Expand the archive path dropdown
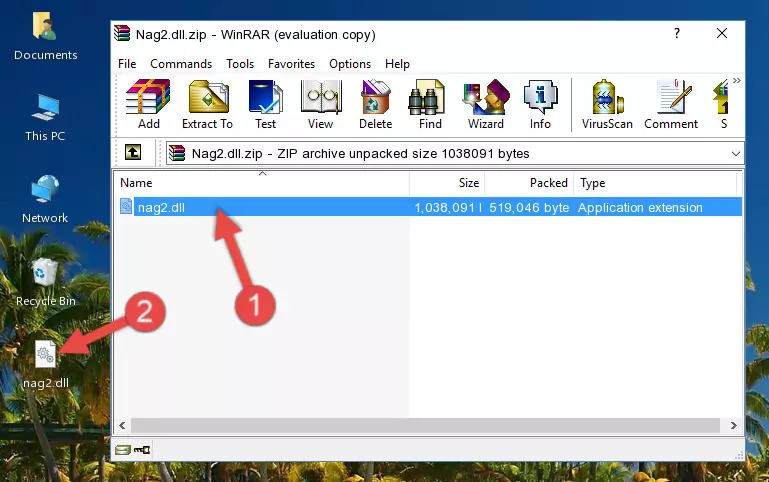The image size is (769, 482). pyautogui.click(x=736, y=153)
